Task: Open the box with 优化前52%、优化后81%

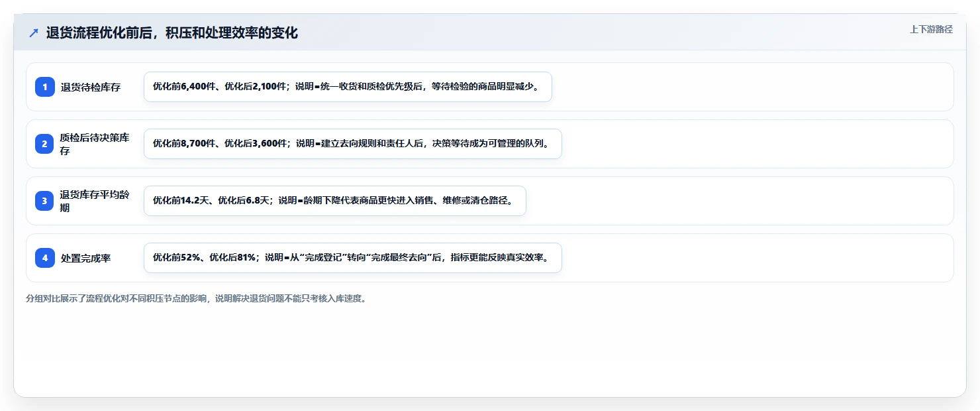Action: coord(353,258)
